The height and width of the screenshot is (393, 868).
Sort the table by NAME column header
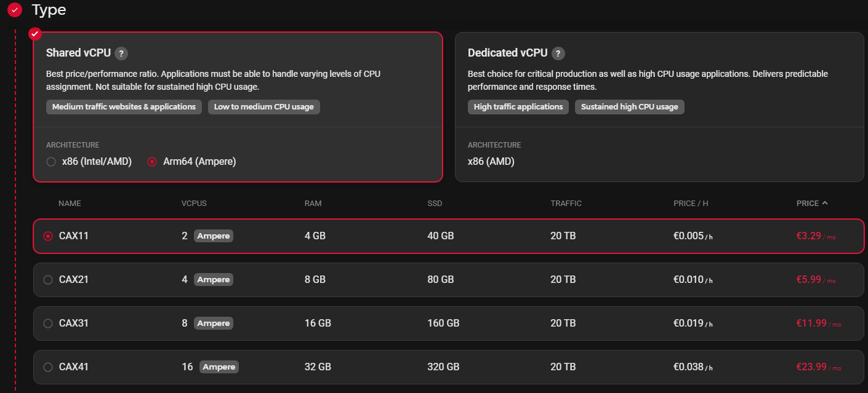click(70, 204)
